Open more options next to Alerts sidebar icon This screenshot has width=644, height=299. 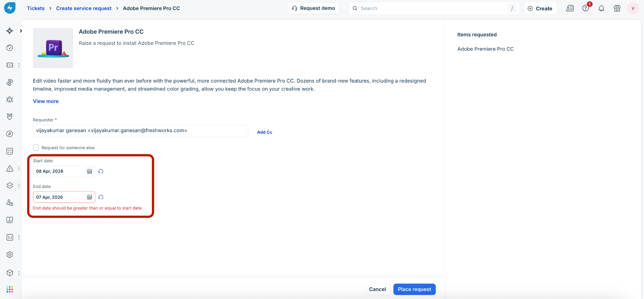tap(19, 169)
